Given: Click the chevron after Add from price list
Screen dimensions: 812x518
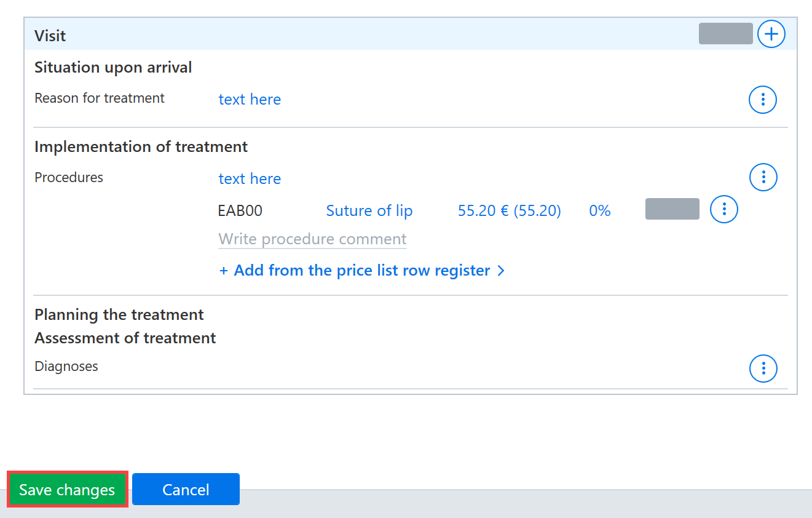Looking at the screenshot, I should click(x=500, y=271).
